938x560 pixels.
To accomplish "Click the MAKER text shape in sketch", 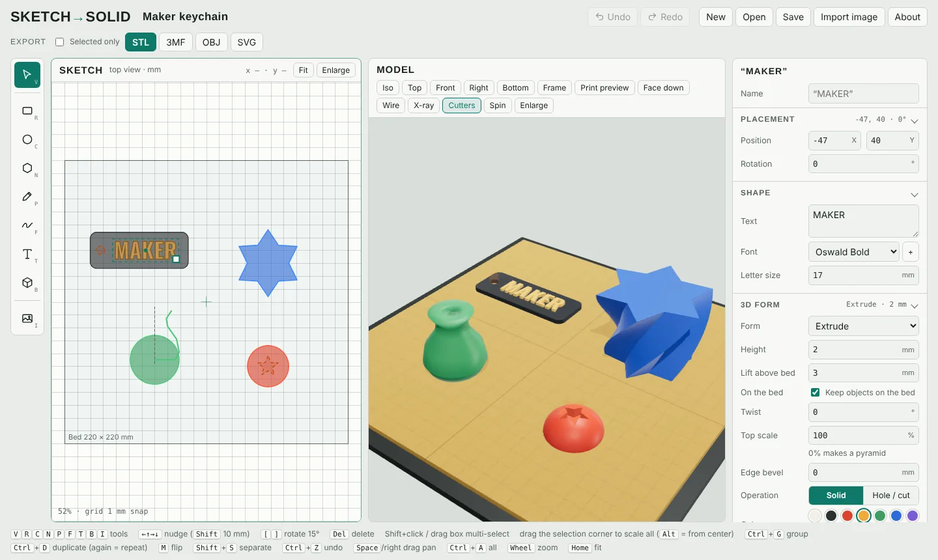I will (x=145, y=250).
